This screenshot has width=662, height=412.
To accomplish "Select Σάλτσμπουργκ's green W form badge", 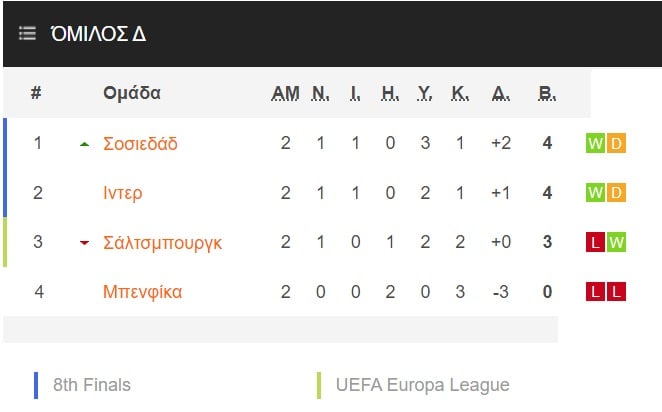I will [x=616, y=242].
